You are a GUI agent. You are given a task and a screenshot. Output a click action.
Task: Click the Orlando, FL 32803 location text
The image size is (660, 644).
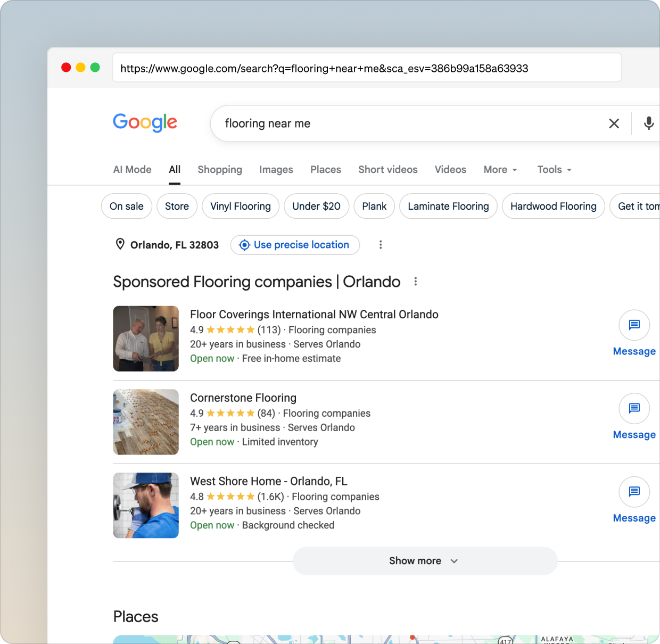click(x=175, y=245)
